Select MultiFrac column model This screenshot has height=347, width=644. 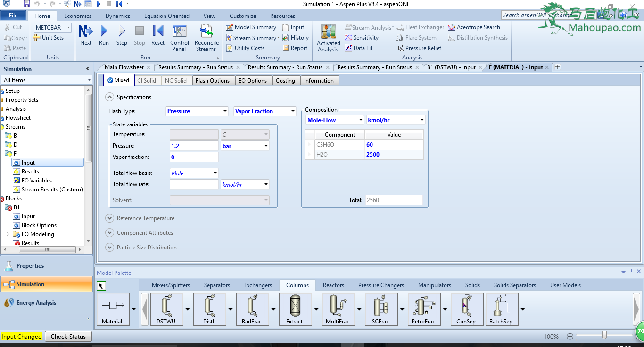coord(338,309)
